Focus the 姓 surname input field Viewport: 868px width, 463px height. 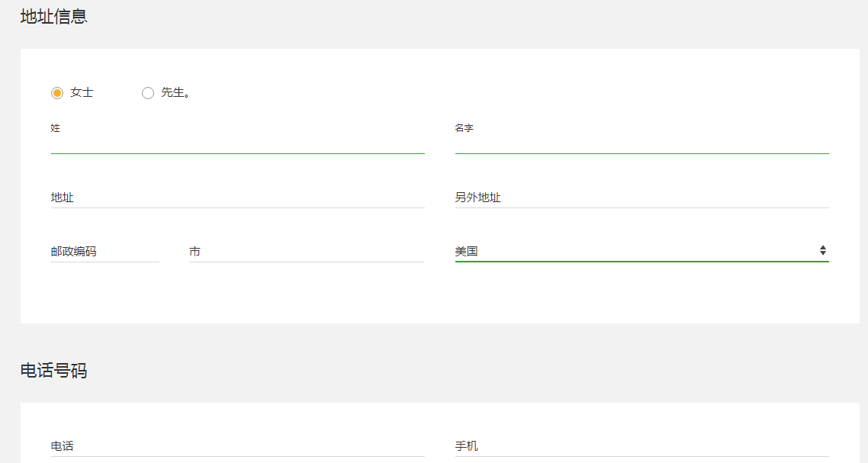[x=237, y=143]
